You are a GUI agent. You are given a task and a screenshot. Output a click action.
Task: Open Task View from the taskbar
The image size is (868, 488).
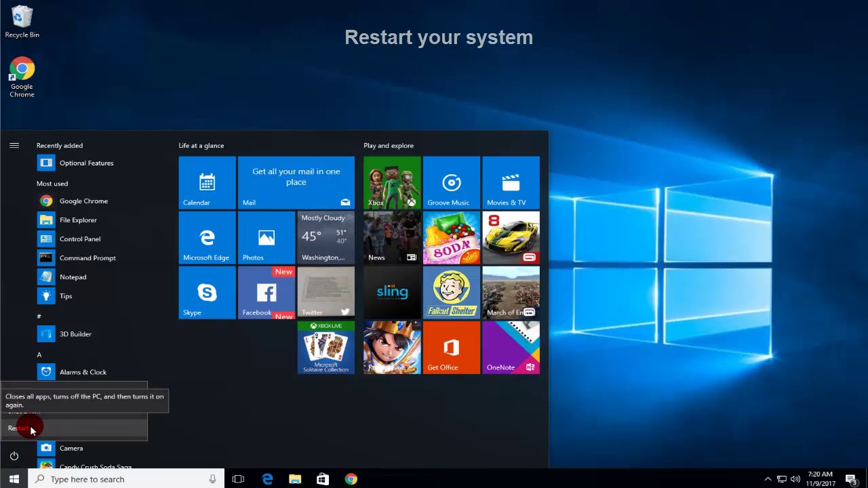[x=238, y=479]
